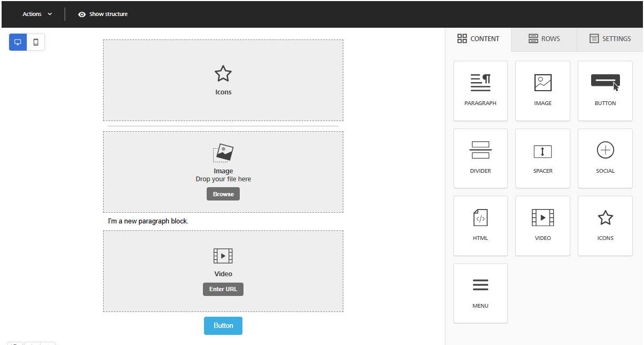Select the Divider content block
The height and width of the screenshot is (345, 644).
(480, 158)
